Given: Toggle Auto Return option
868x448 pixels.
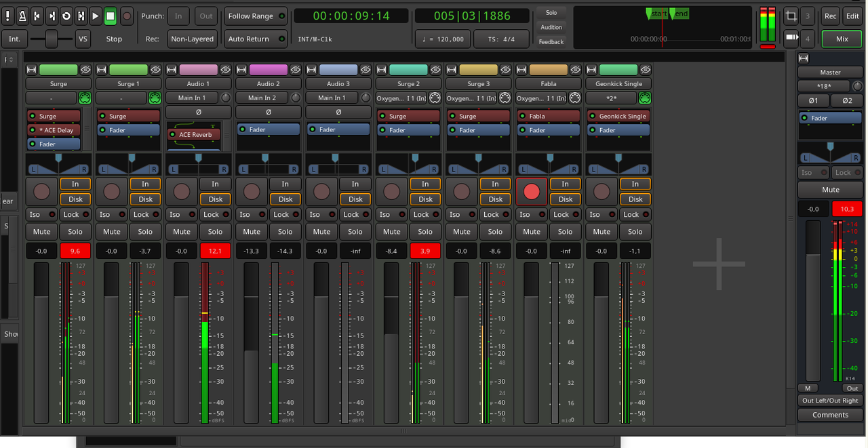Looking at the screenshot, I should point(256,39).
